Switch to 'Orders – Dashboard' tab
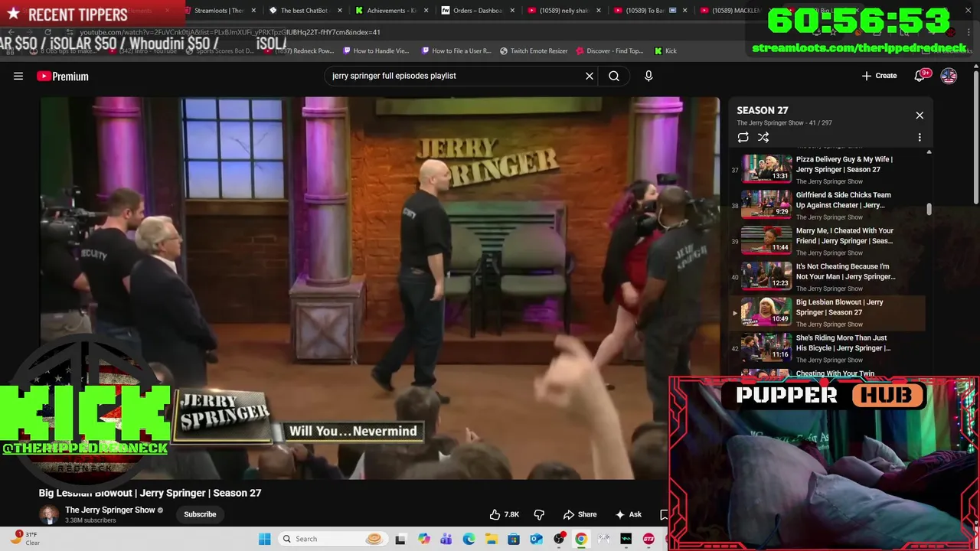The height and width of the screenshot is (551, 980). [478, 11]
